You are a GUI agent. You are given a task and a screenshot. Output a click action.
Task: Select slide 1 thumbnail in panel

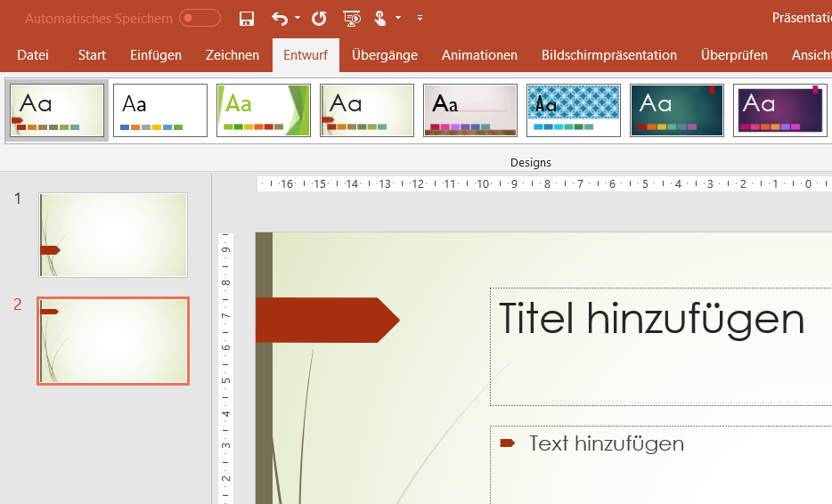[x=113, y=235]
